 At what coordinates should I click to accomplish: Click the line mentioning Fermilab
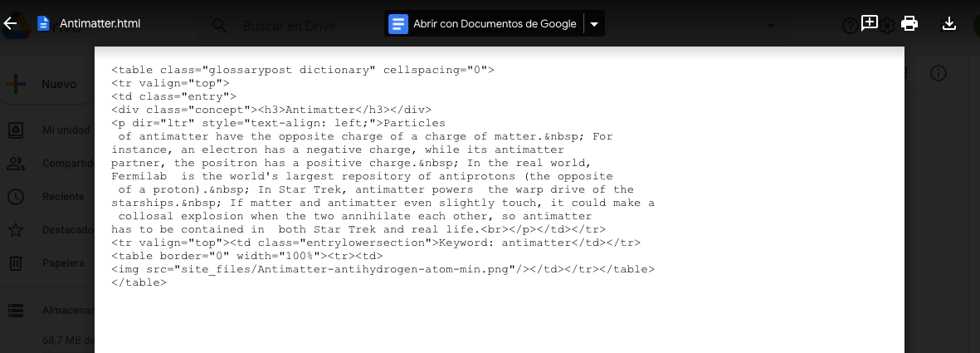tap(362, 176)
